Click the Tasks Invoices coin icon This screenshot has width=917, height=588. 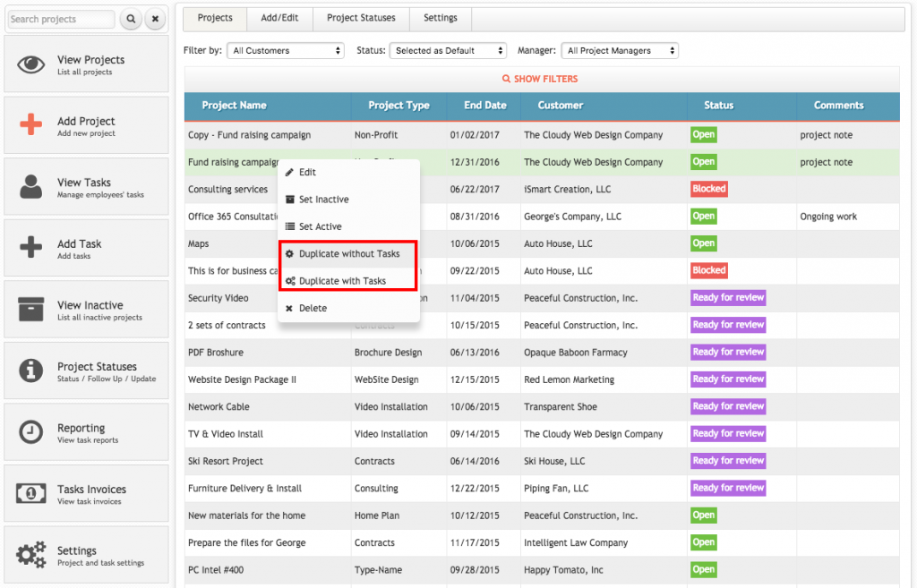pos(30,492)
